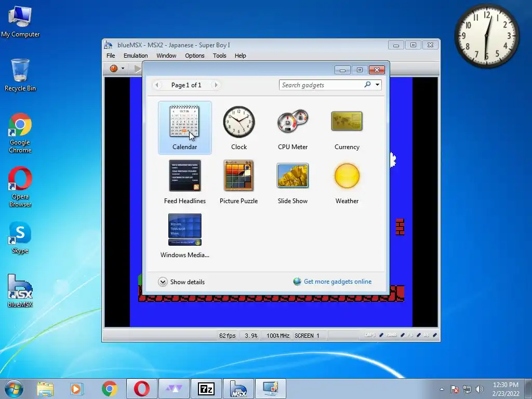
Task: Open the Windows Start button
Action: point(14,389)
